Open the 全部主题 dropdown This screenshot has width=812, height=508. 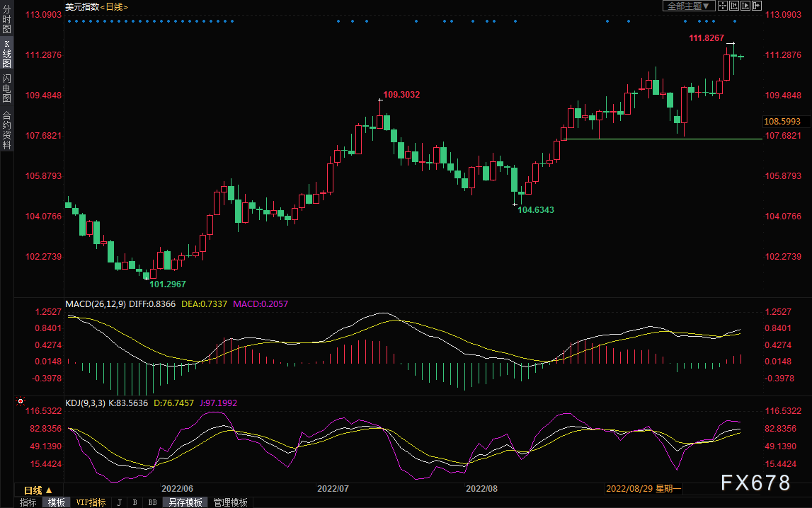click(689, 6)
